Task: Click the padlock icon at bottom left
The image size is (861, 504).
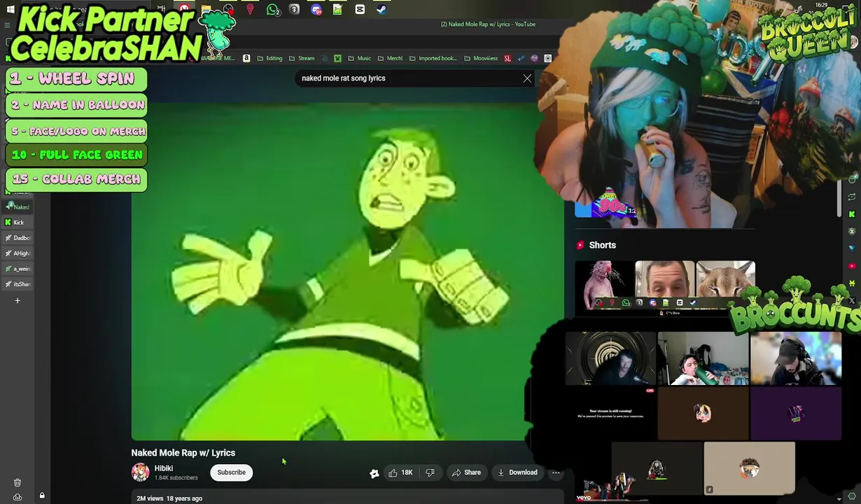Action: coord(42,496)
